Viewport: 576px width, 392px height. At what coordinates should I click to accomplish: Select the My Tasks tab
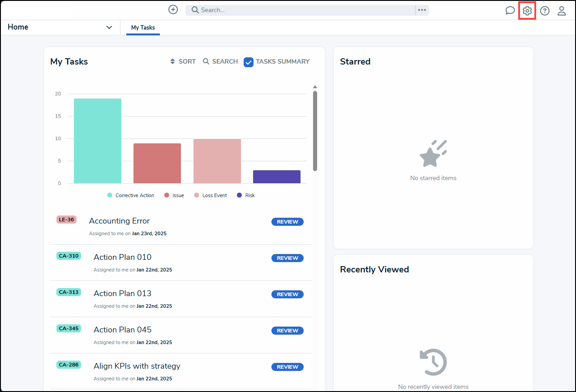point(143,28)
